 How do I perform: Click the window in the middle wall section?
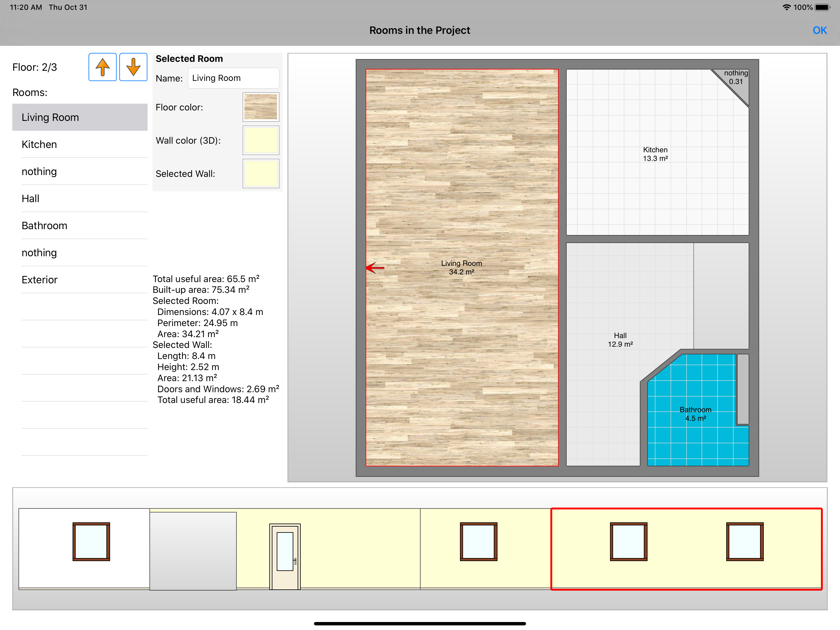pos(478,541)
